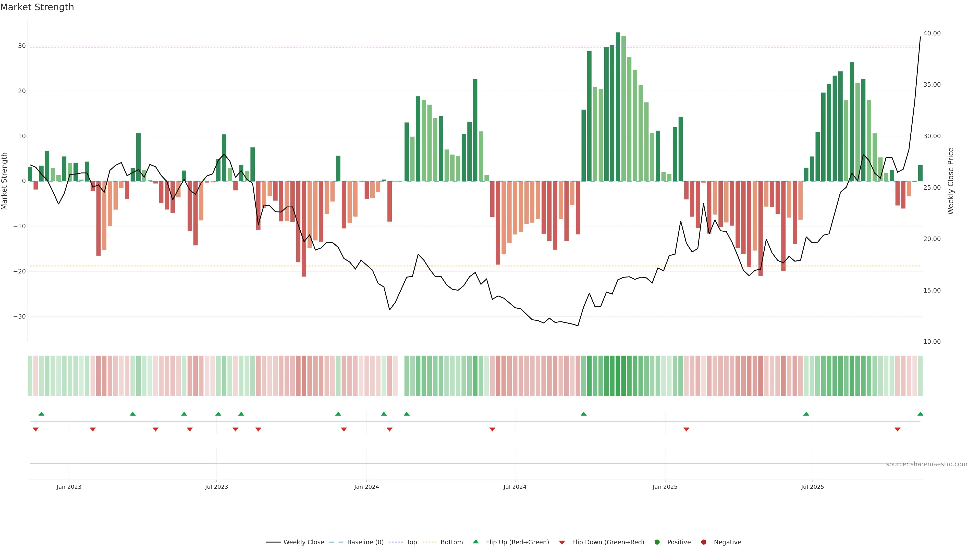Click the last dark green bar at chart end
Screen dimensions: 980x551
920,173
